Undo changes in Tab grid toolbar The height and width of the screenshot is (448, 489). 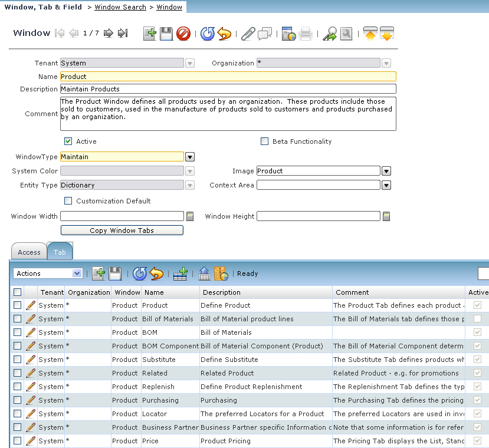tap(156, 274)
